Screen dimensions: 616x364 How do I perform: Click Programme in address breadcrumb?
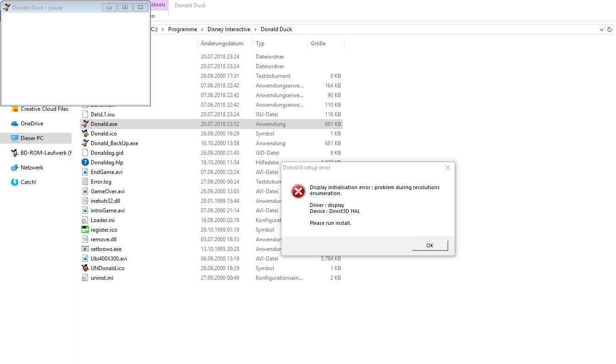pyautogui.click(x=182, y=29)
